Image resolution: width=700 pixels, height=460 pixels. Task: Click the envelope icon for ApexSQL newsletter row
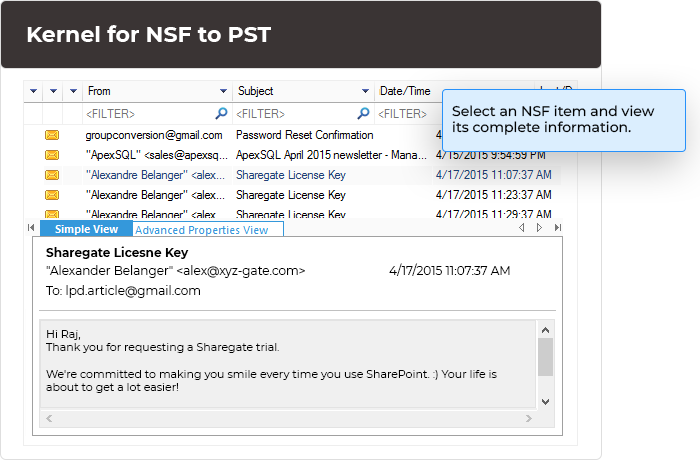pos(52,155)
